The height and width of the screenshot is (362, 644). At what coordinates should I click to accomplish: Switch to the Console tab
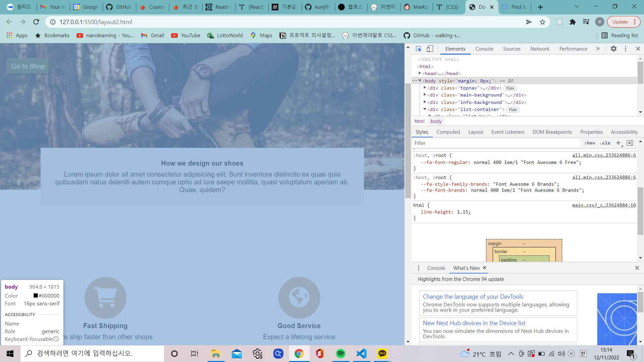coord(484,49)
